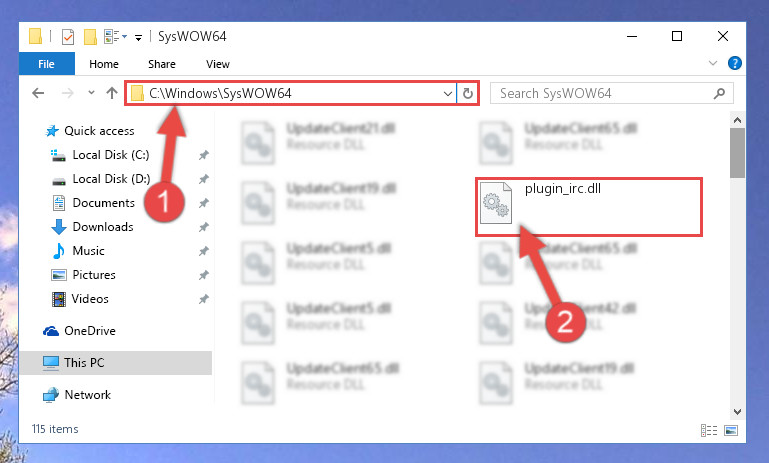This screenshot has width=769, height=463.
Task: Open the Help question mark icon
Action: click(x=734, y=63)
